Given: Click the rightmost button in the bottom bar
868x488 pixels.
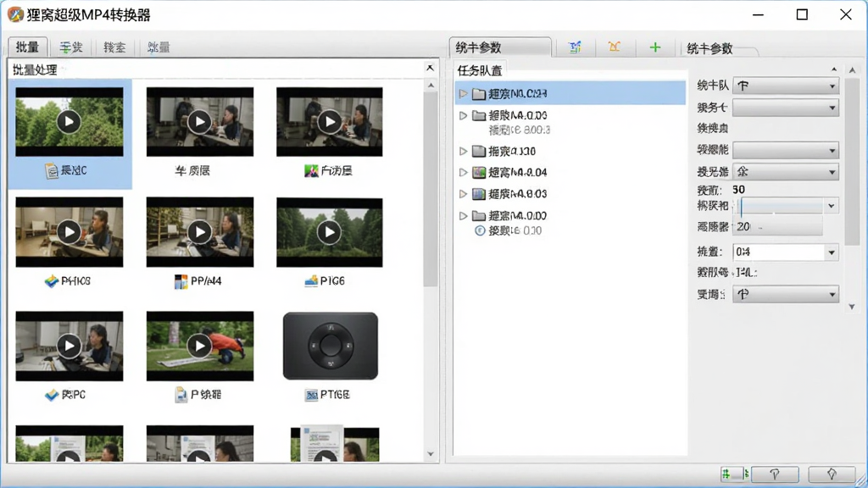Looking at the screenshot, I should point(831,474).
